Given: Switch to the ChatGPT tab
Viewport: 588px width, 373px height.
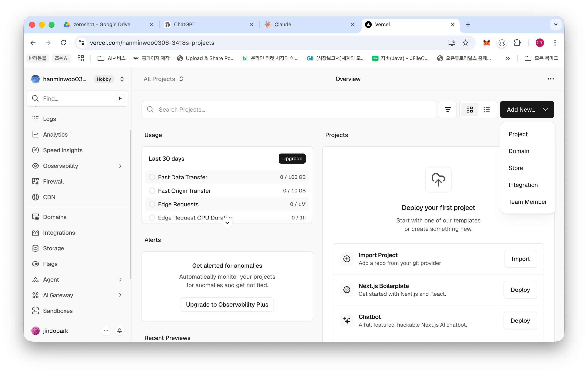Looking at the screenshot, I should pos(209,25).
